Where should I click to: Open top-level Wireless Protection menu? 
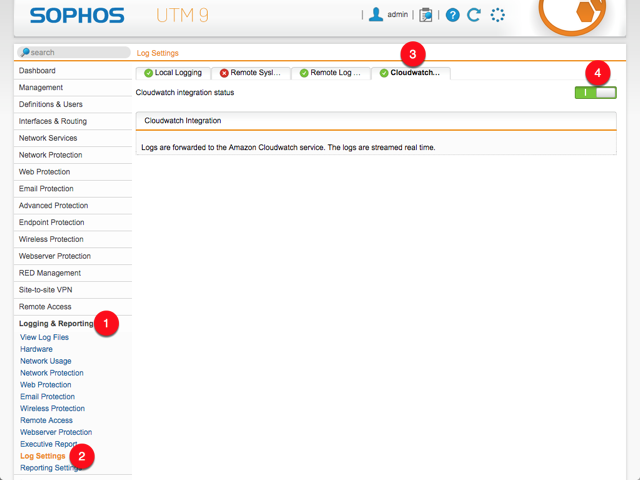73,239
